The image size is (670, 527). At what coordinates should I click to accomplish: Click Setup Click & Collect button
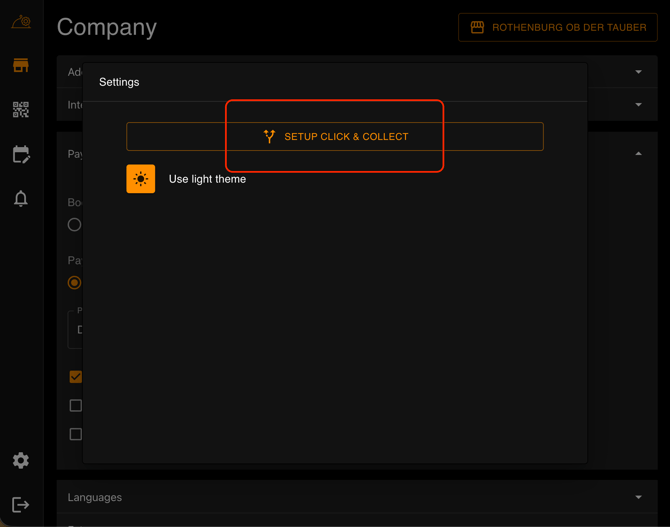pos(335,136)
